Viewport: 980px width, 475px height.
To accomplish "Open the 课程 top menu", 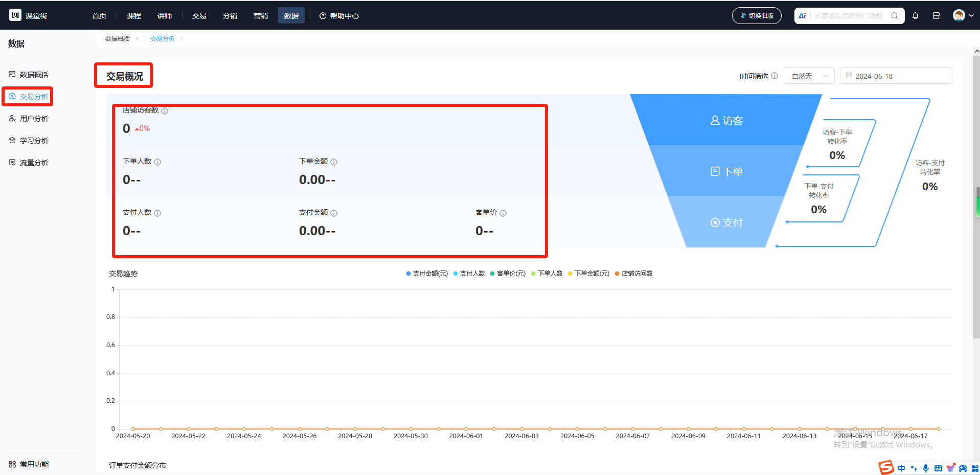I will pos(134,16).
